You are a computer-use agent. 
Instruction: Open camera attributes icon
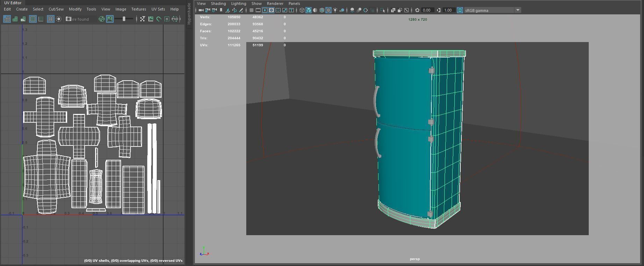(x=214, y=10)
